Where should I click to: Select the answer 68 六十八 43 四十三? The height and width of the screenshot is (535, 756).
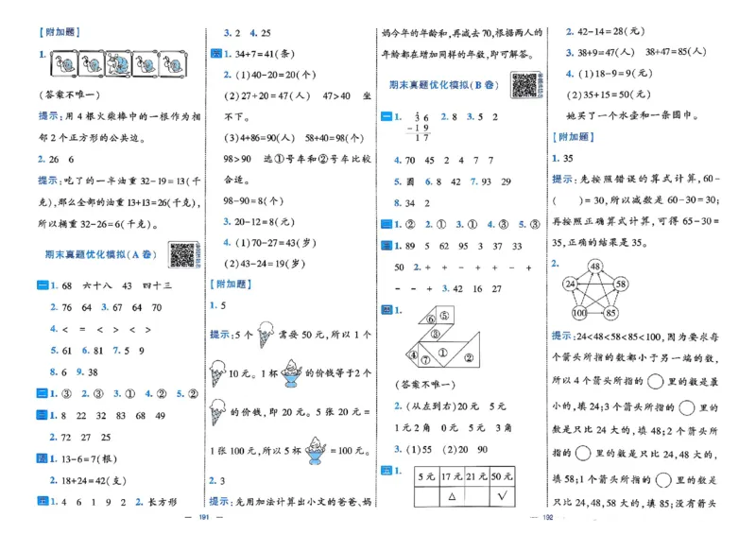(x=116, y=285)
